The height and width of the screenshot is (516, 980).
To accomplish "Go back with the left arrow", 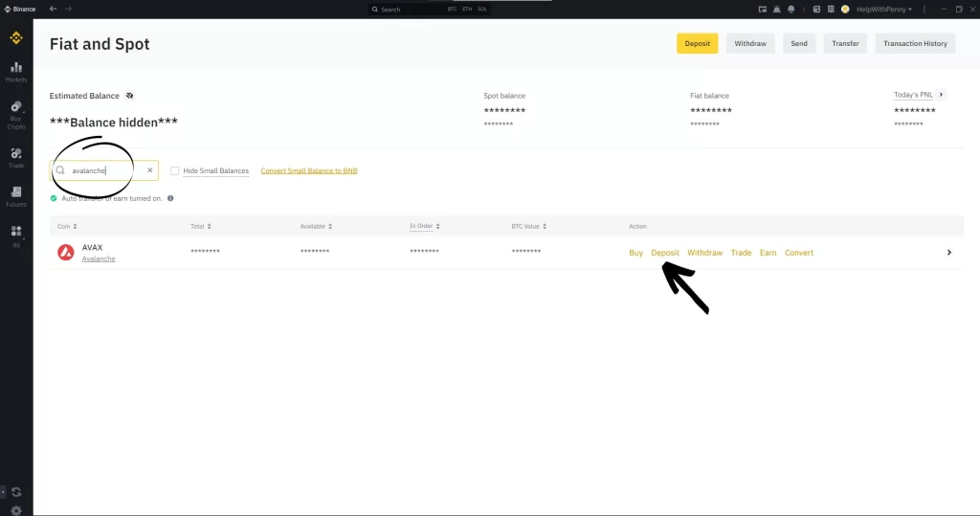I will (54, 9).
